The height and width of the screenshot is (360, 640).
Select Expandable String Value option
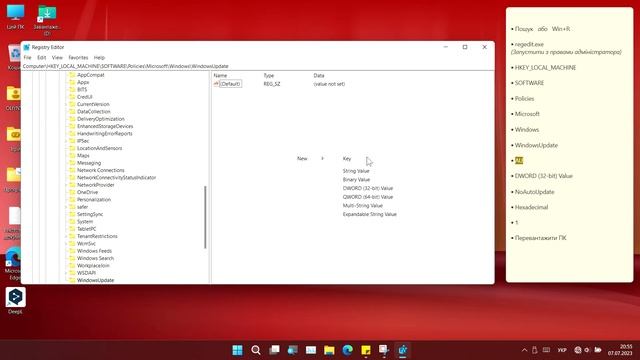369,214
